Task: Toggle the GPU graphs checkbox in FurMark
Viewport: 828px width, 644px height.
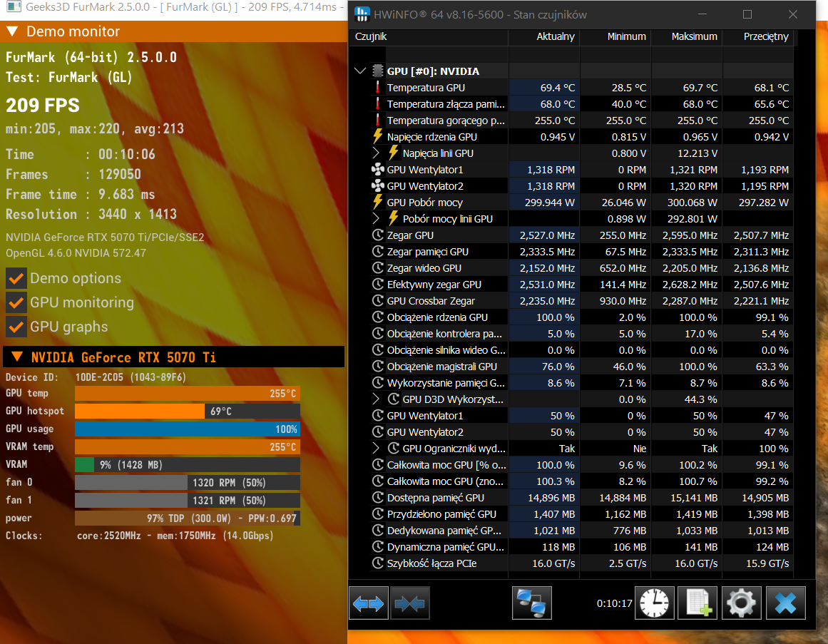Action: point(16,327)
